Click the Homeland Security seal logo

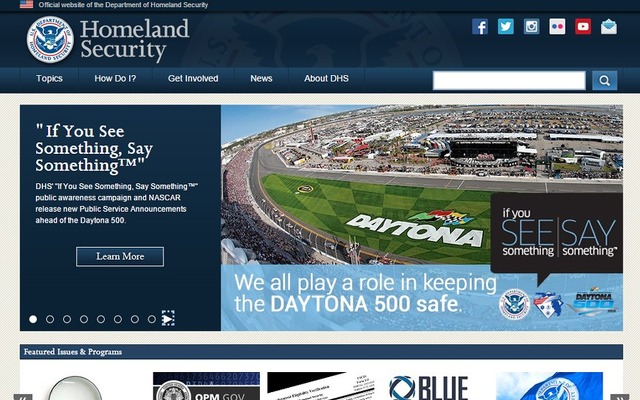click(50, 40)
